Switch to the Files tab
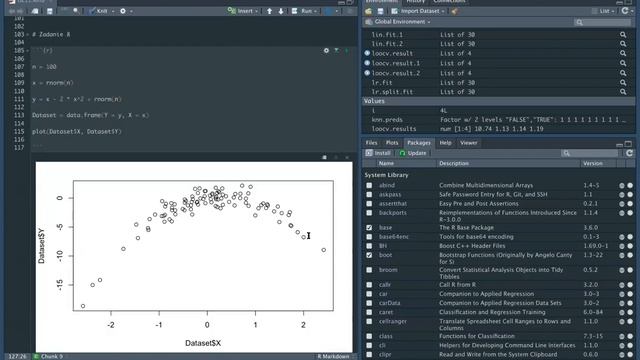The image size is (640, 360). coord(371,143)
